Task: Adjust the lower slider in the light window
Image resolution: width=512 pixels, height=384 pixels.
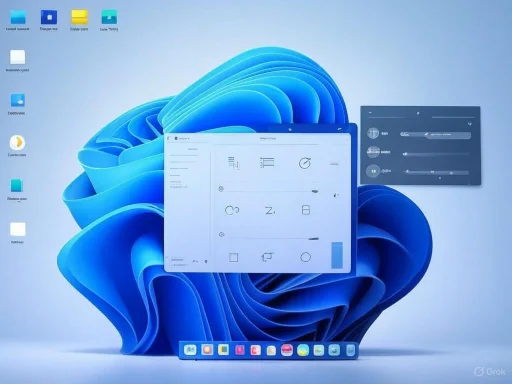Action: tap(273, 238)
